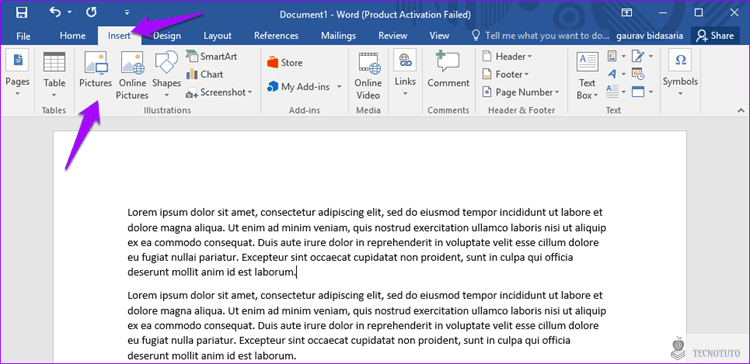The width and height of the screenshot is (750, 364).
Task: Open My Add-ins
Action: 300,87
